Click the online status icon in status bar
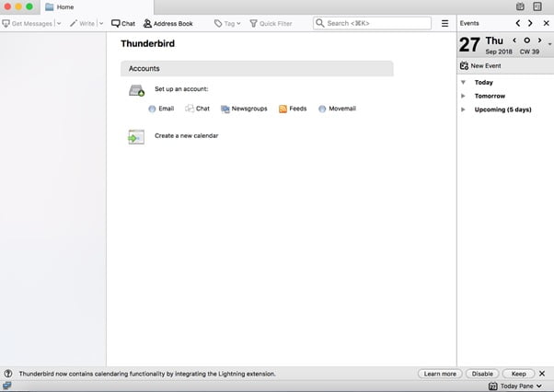 pos(6,386)
